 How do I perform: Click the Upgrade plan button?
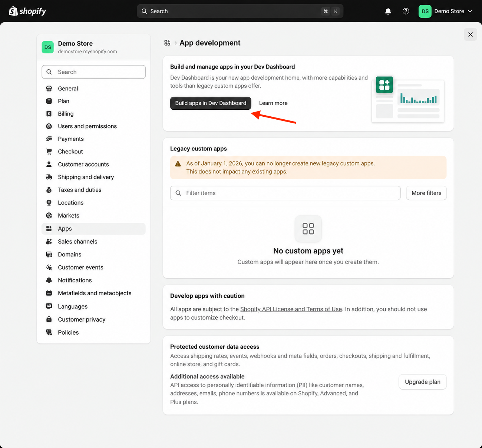coord(423,382)
